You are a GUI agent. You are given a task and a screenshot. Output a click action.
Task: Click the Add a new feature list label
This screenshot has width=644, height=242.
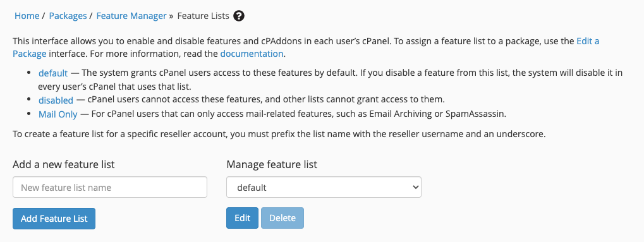(x=64, y=165)
